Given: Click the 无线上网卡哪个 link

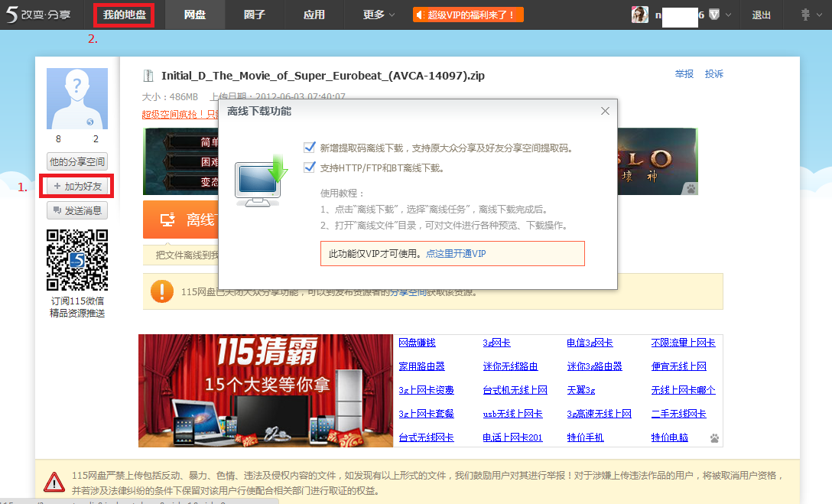Looking at the screenshot, I should 684,390.
